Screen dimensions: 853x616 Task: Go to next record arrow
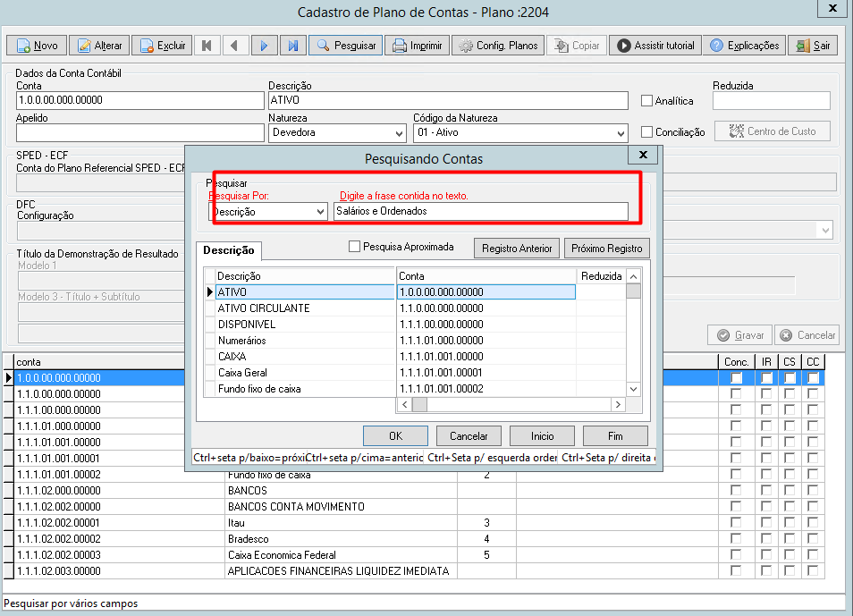(264, 46)
